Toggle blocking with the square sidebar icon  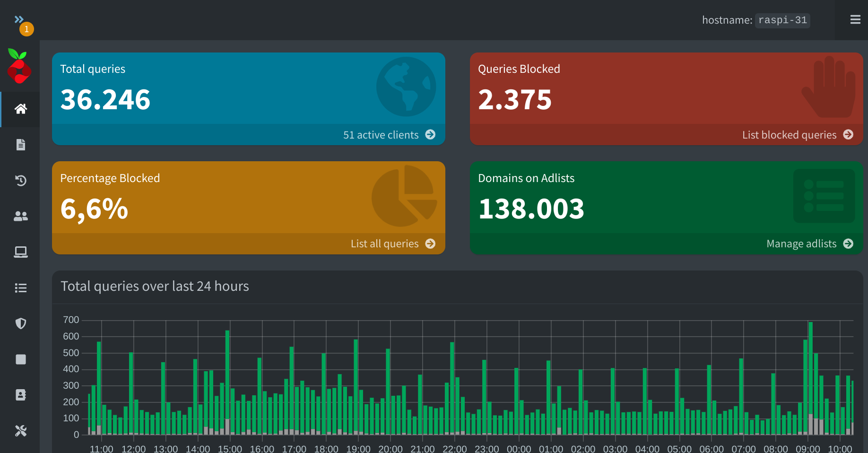20,359
